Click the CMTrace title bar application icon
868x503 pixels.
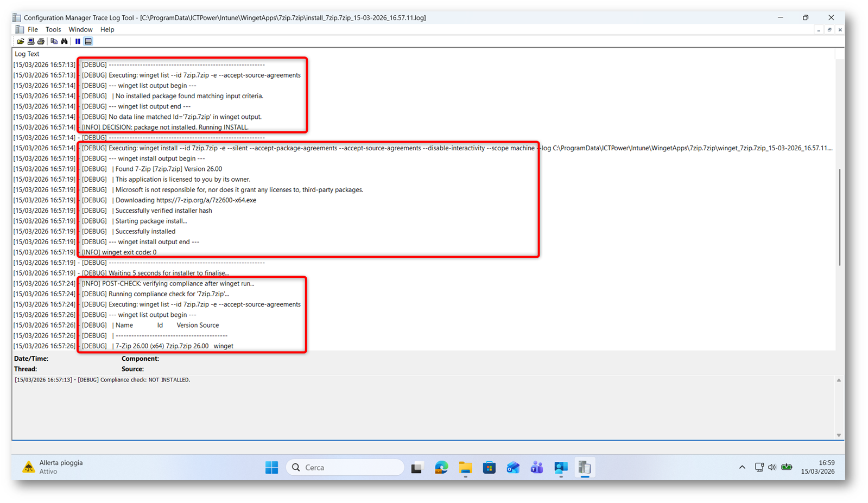[17, 17]
